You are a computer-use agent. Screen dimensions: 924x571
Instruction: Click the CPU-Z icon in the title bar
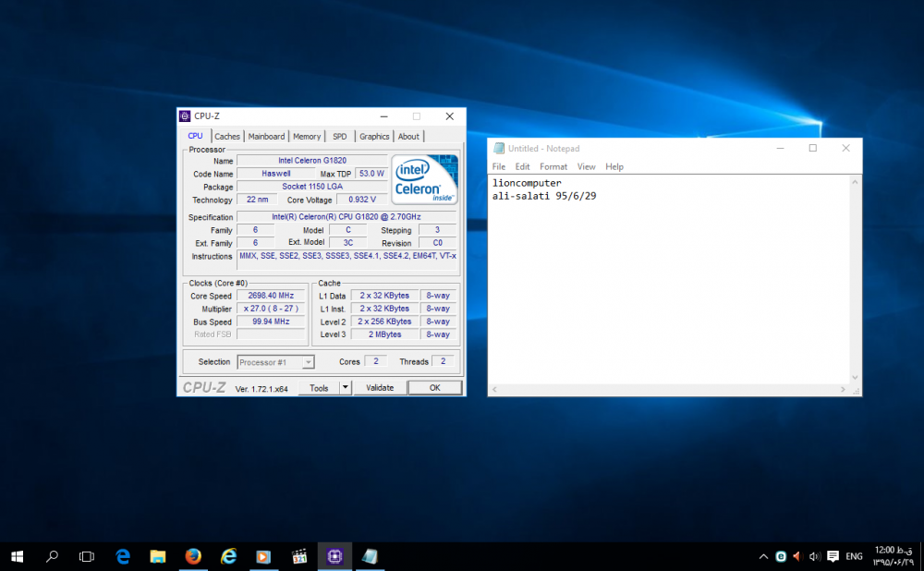186,116
